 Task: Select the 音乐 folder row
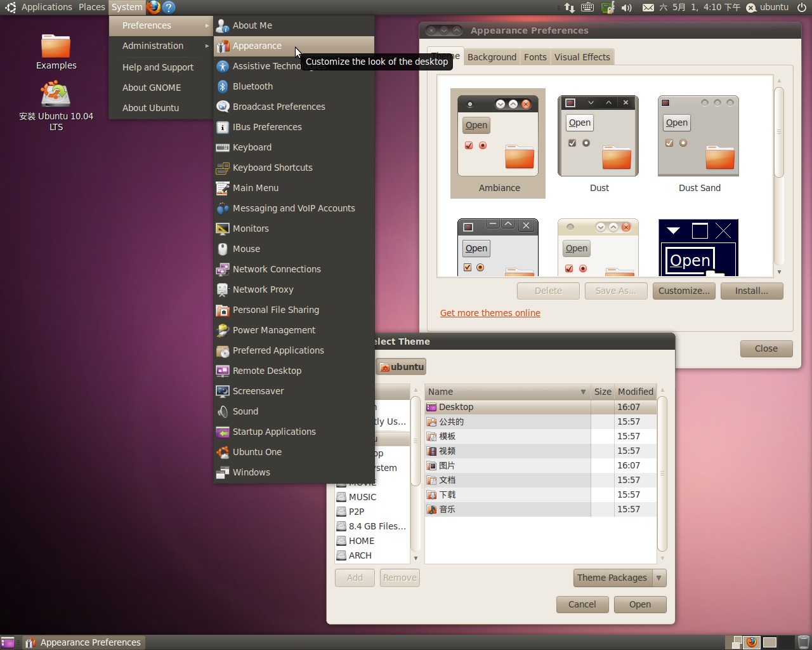pos(540,509)
